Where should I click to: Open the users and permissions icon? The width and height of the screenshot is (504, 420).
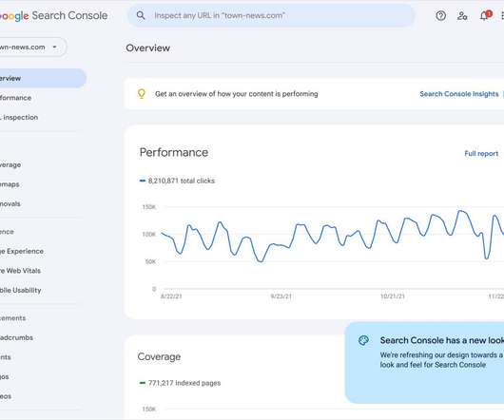462,15
